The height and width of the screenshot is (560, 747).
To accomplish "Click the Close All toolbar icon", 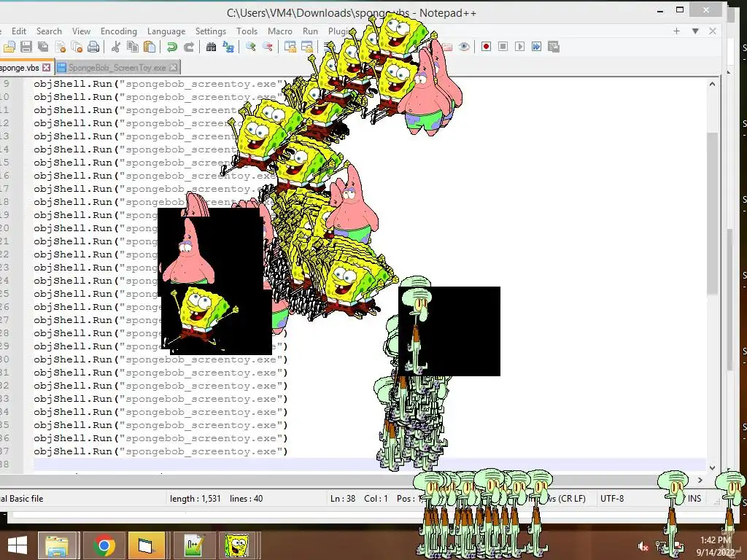I will [x=77, y=47].
